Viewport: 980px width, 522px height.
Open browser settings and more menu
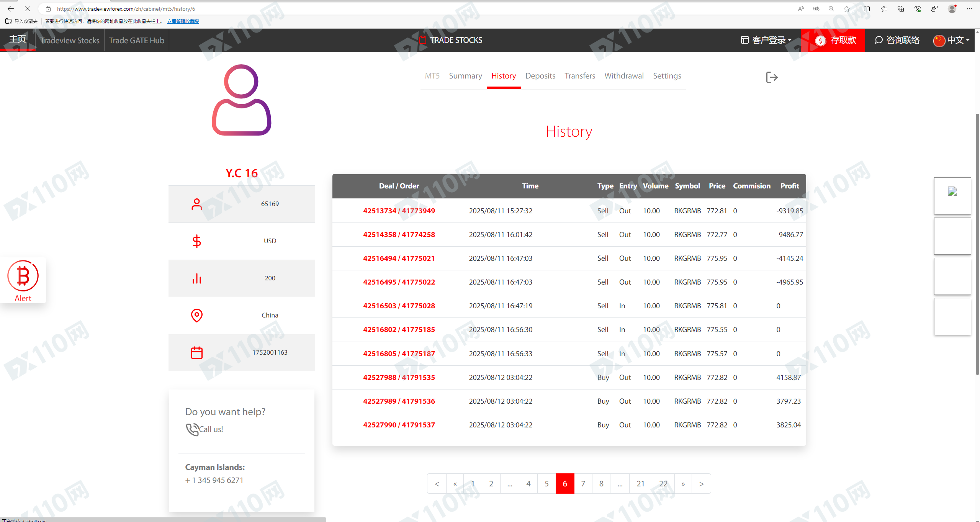[969, 8]
